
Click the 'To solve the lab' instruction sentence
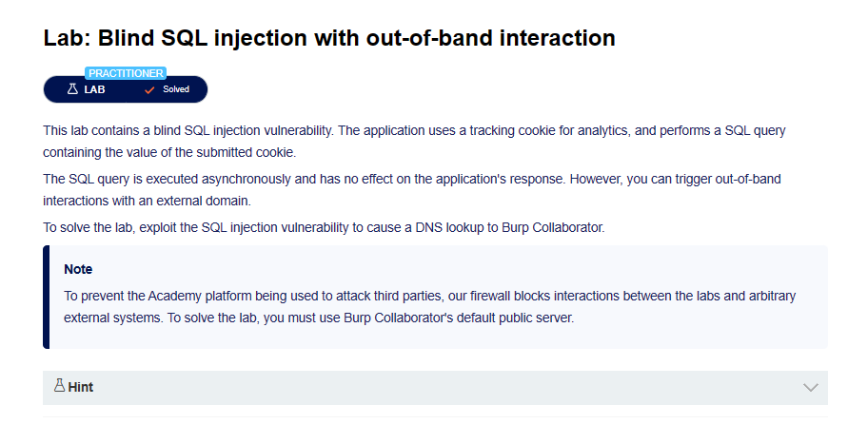[x=324, y=226]
